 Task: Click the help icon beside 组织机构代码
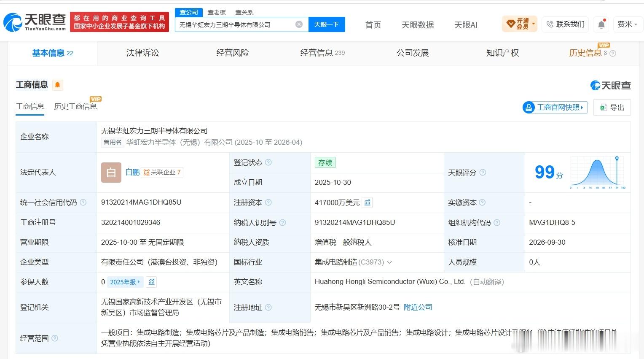[x=497, y=222]
